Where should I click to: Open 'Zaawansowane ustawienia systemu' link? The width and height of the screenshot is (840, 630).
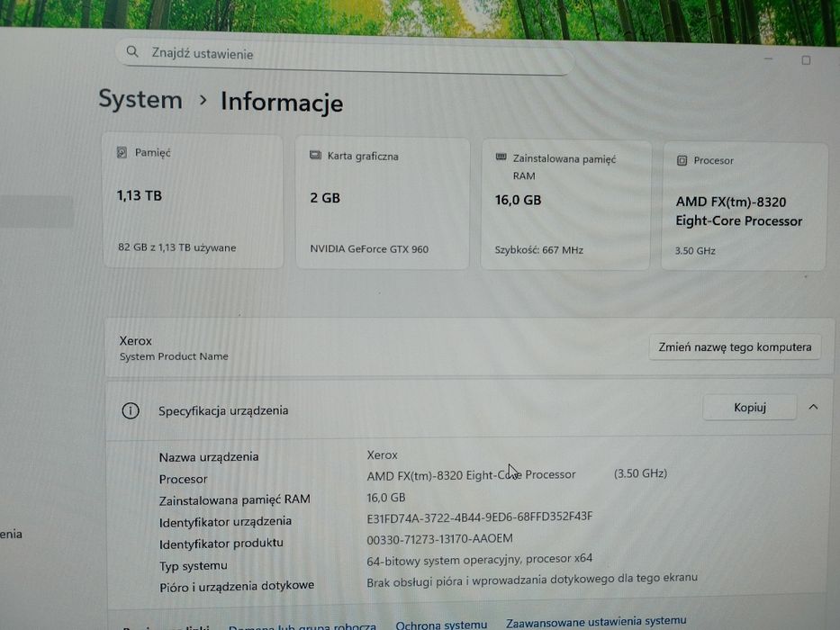[596, 622]
